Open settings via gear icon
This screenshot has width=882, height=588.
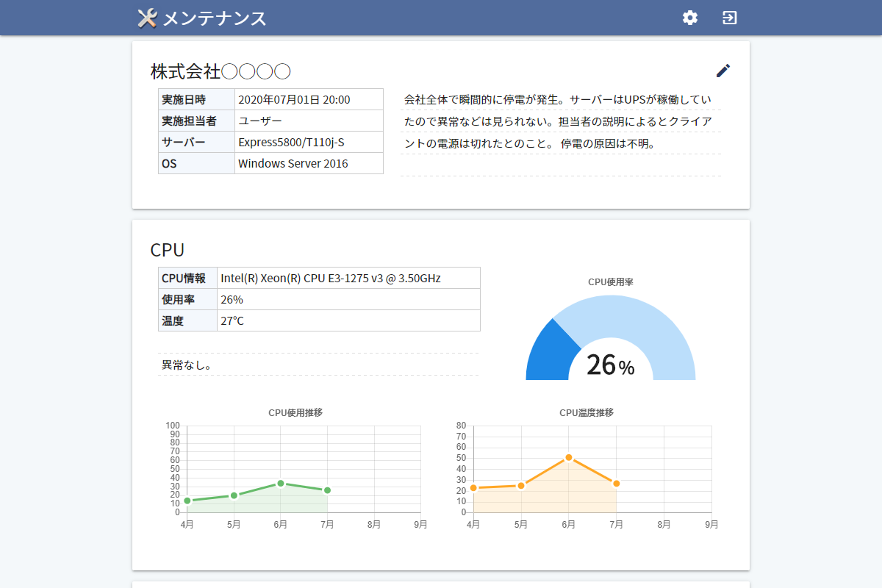click(x=689, y=18)
